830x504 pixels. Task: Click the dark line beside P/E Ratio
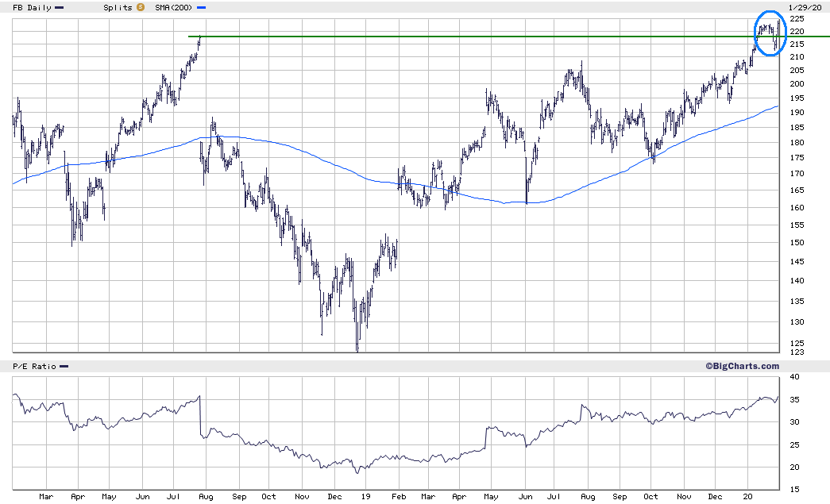[64, 367]
